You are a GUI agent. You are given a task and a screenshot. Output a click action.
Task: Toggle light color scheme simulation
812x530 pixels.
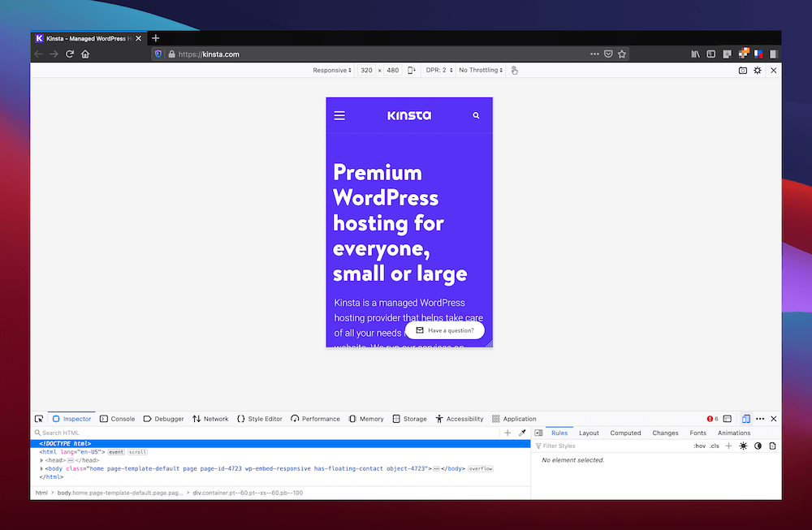click(x=744, y=446)
